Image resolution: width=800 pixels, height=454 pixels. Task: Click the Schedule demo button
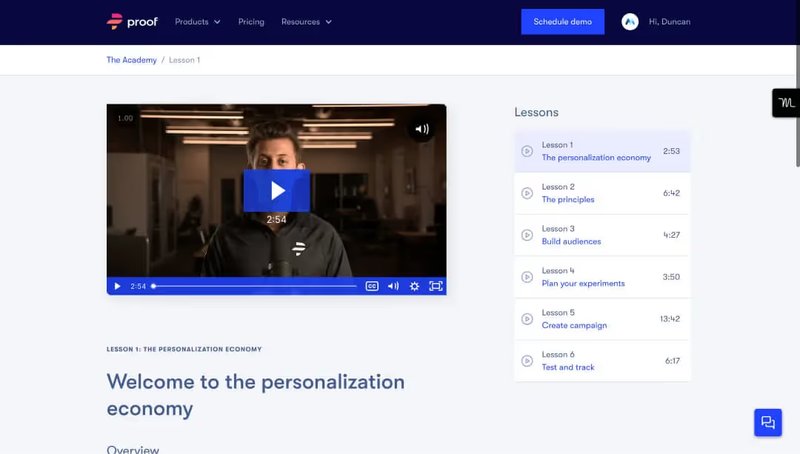click(x=563, y=21)
